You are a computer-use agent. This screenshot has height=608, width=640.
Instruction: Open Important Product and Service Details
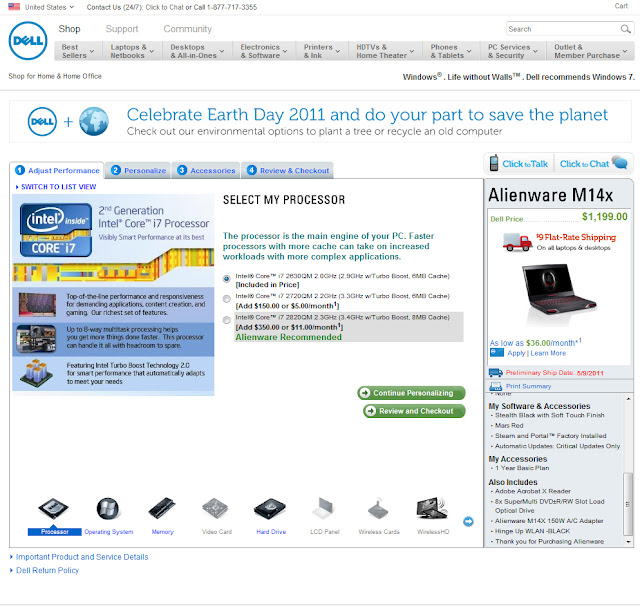point(82,557)
